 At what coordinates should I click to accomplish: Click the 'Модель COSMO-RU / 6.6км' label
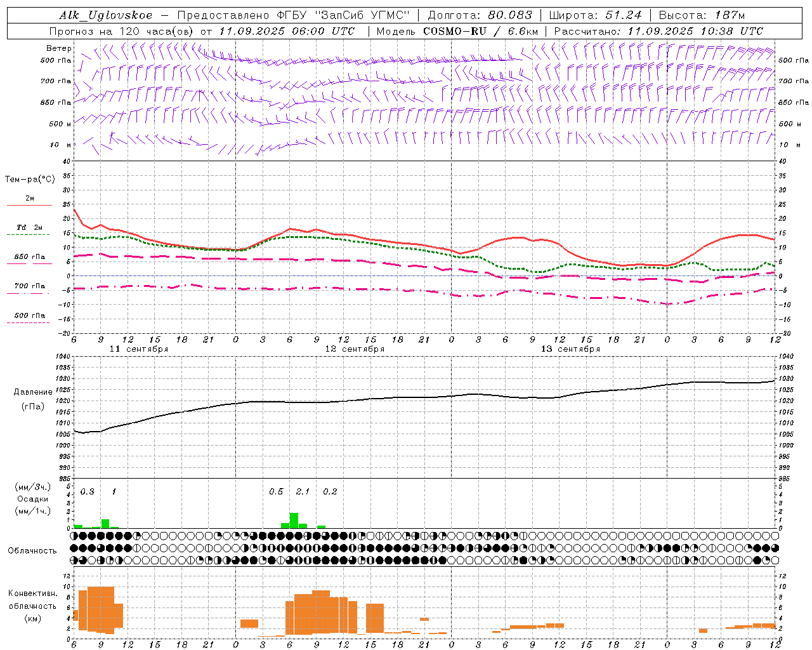tap(457, 31)
